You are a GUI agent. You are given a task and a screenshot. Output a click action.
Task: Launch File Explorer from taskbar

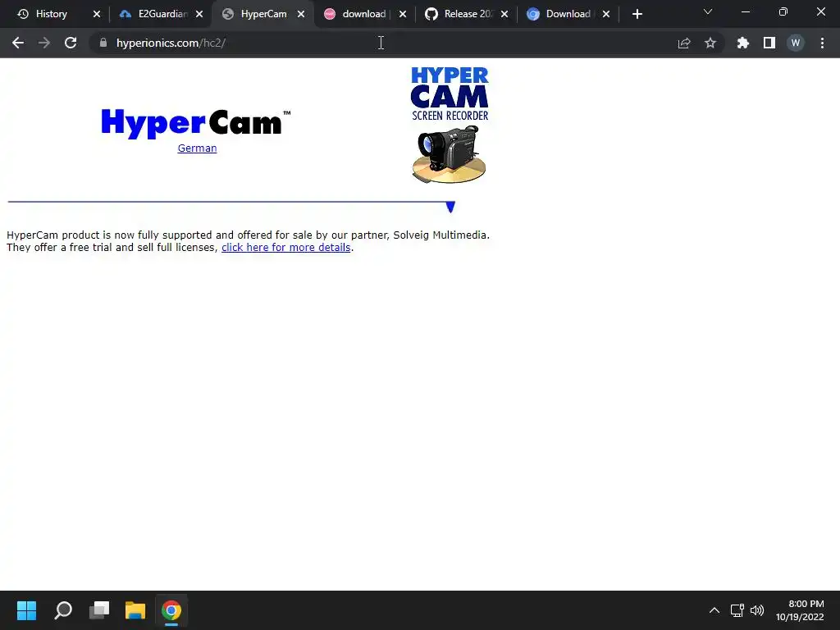point(135,610)
